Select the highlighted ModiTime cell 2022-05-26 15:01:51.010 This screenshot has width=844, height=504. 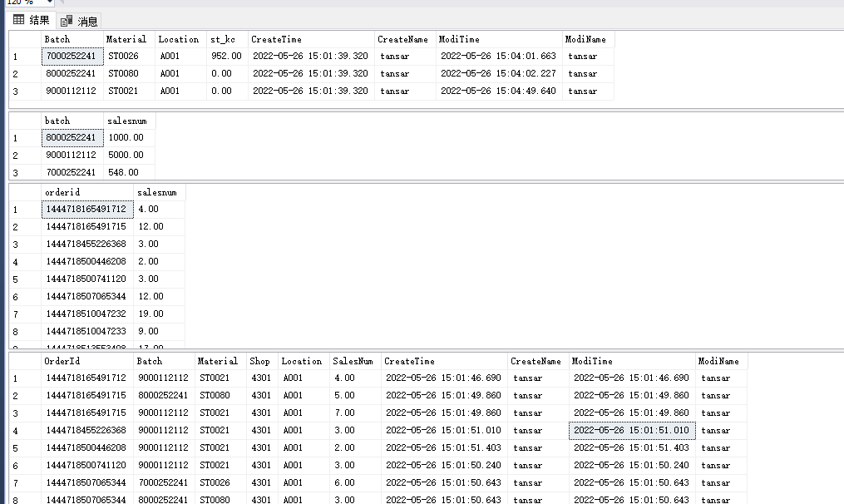coord(632,431)
